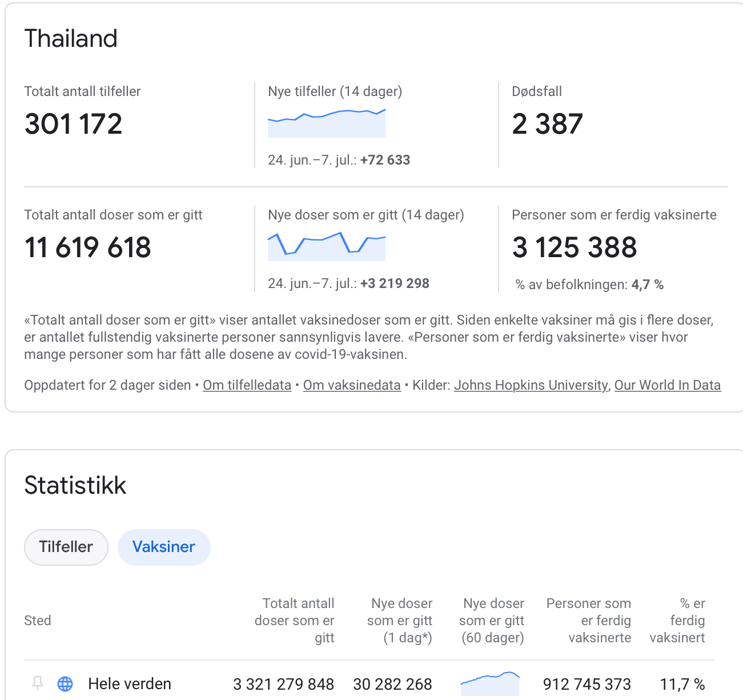Click the Thailand heading
The height and width of the screenshot is (700, 743).
pos(71,39)
